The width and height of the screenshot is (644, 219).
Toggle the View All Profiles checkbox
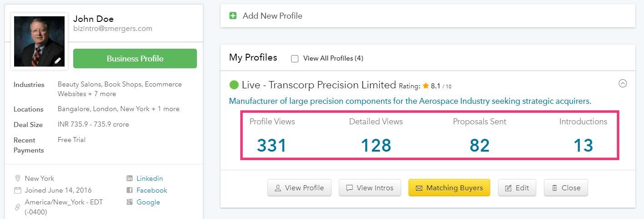(295, 59)
